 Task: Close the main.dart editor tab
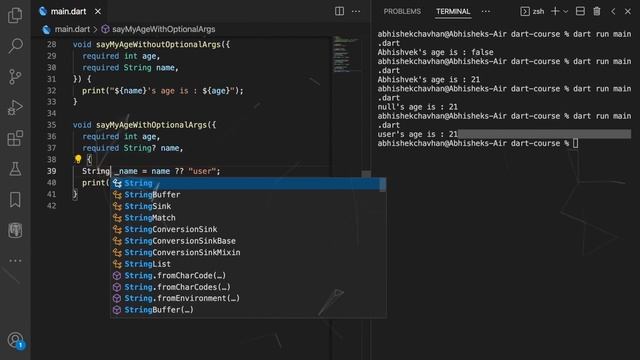click(98, 11)
